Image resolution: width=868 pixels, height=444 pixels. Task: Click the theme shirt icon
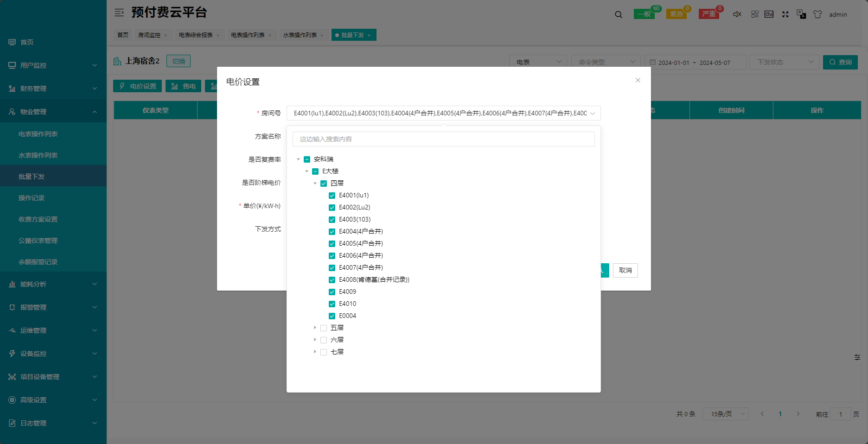tap(817, 14)
